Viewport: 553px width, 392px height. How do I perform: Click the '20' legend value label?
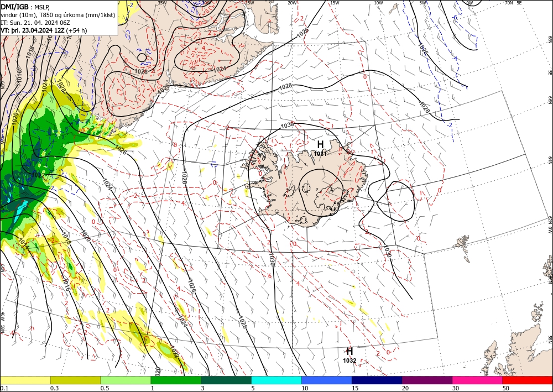point(405,388)
